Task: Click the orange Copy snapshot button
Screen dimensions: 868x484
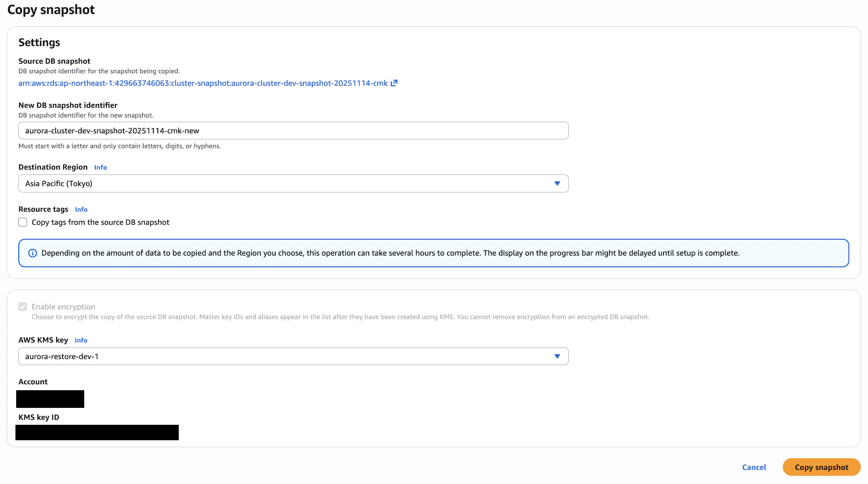Action: click(x=821, y=467)
